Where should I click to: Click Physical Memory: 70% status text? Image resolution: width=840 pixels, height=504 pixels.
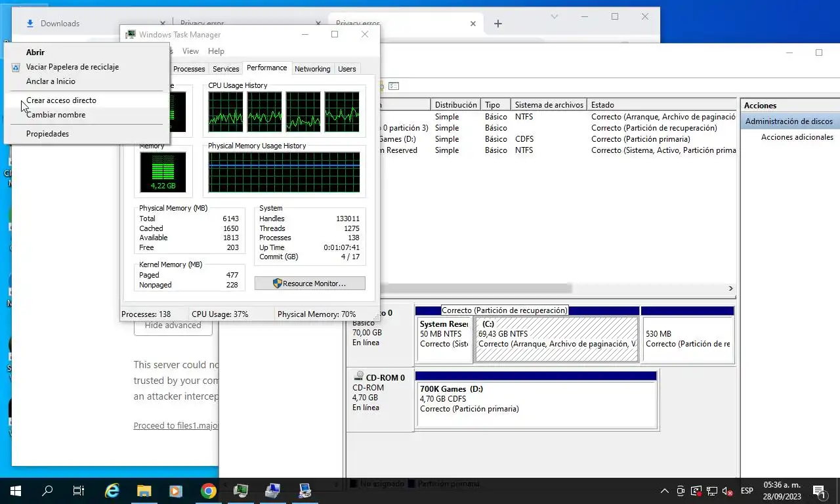tap(316, 314)
